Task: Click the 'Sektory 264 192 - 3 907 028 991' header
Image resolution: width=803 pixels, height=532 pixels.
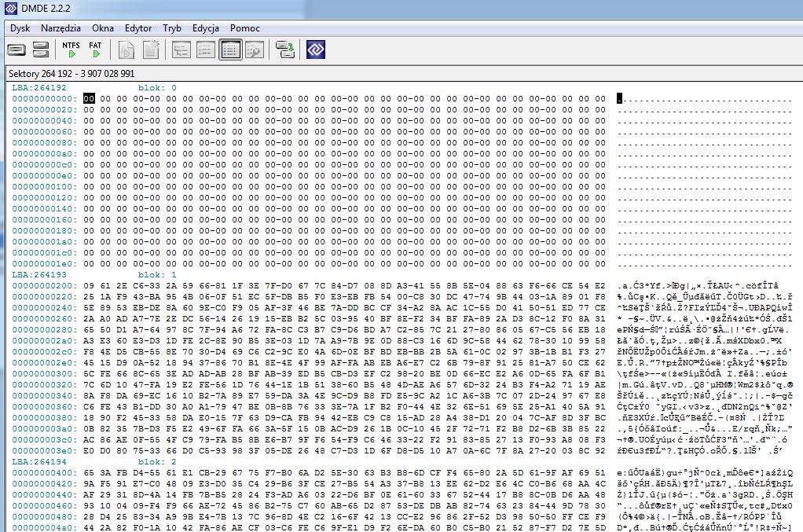Action: click(71, 74)
